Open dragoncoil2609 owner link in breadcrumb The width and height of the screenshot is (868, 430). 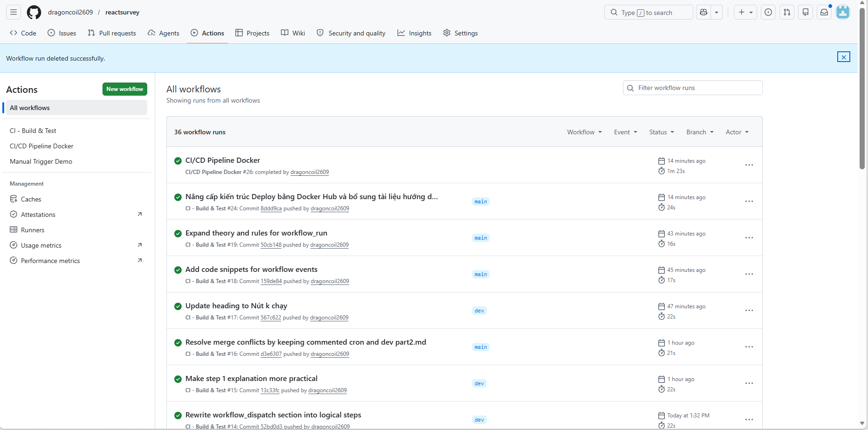coord(70,12)
